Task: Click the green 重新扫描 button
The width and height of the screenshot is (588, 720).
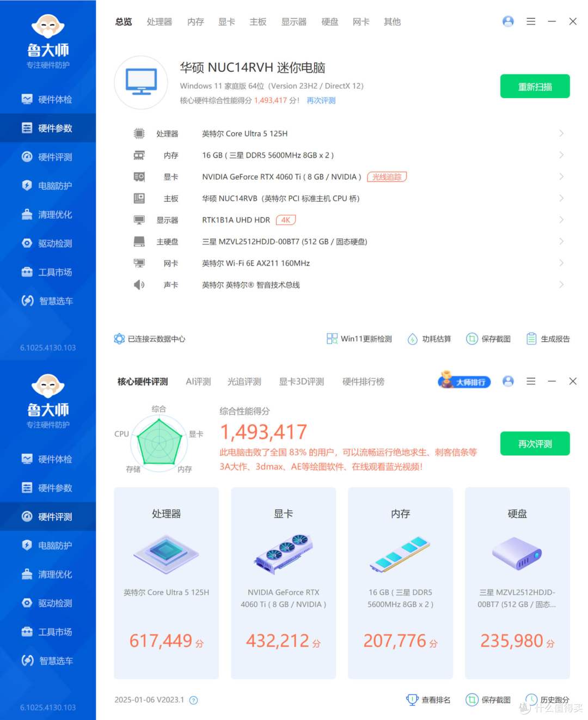Action: (535, 87)
